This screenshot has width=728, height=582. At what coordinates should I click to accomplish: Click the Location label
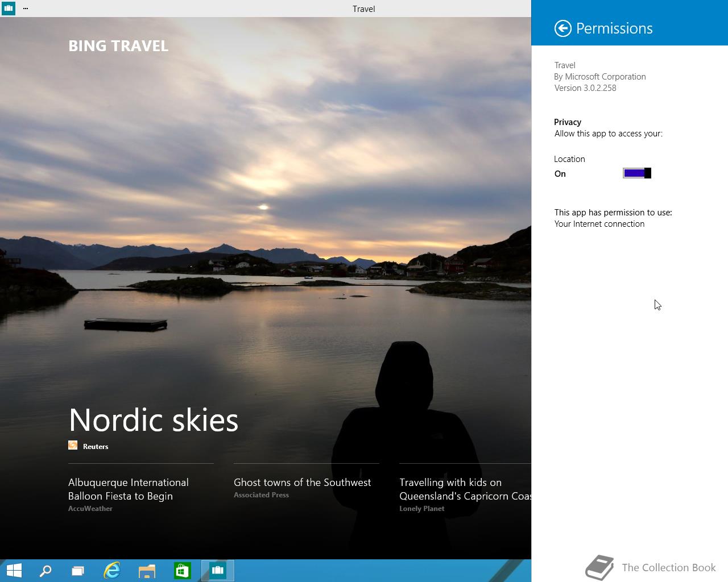[x=569, y=159]
